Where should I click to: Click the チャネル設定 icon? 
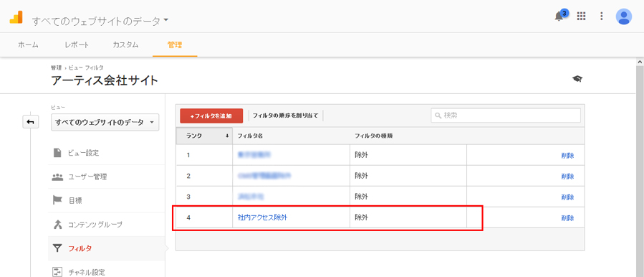click(57, 272)
